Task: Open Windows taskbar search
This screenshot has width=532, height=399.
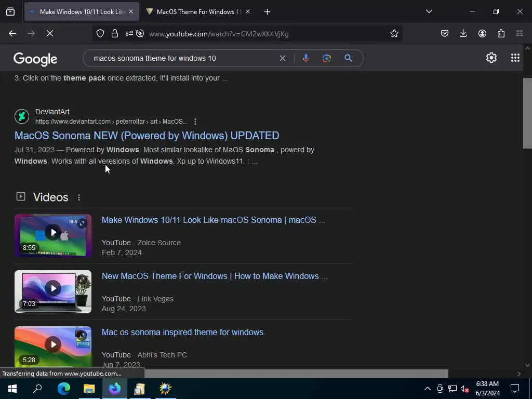Action: click(37, 389)
